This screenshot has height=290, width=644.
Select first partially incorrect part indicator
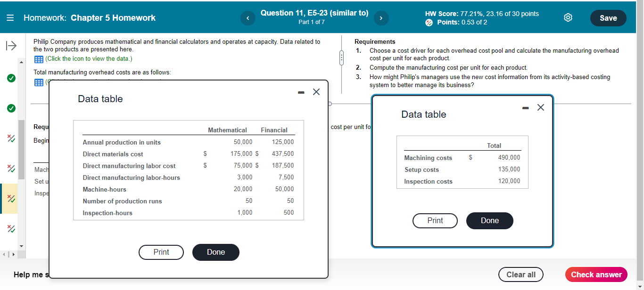10,138
